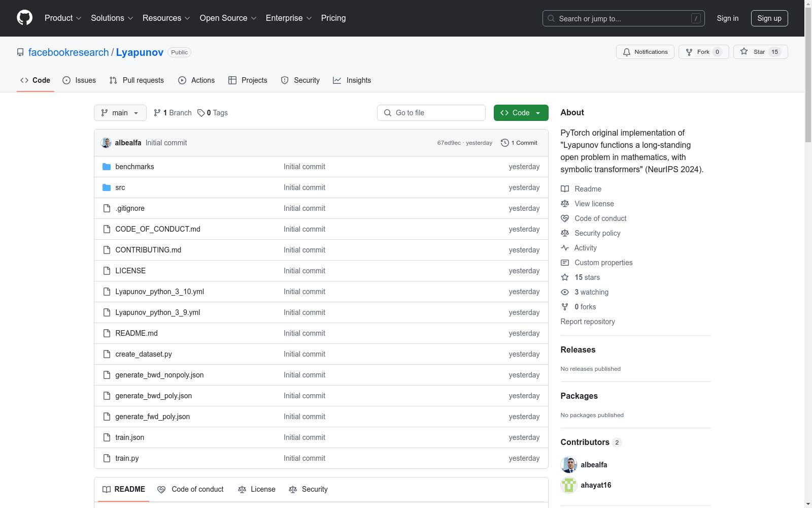The height and width of the screenshot is (508, 812).
Task: Click the repository book icon beside facebookresearch
Action: [20, 52]
